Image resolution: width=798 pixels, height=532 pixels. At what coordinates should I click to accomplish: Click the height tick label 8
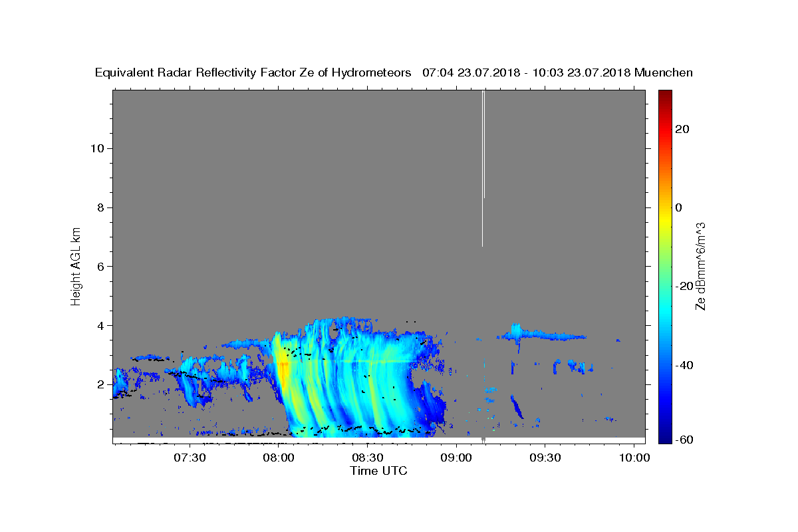pos(100,207)
